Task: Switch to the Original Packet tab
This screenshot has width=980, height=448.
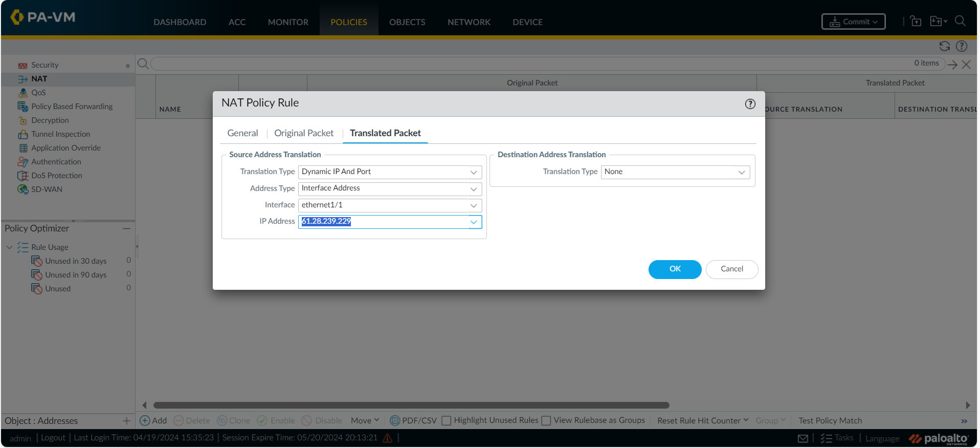Action: (x=303, y=133)
